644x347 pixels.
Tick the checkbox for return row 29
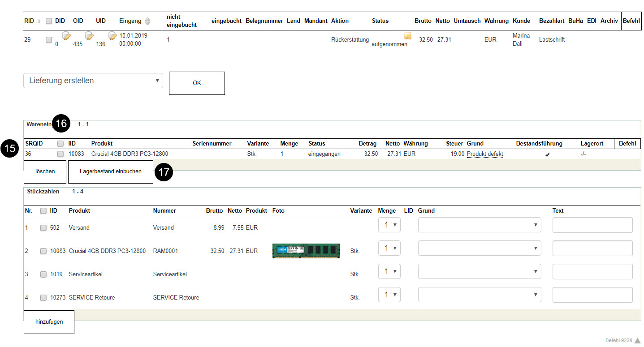(x=49, y=40)
